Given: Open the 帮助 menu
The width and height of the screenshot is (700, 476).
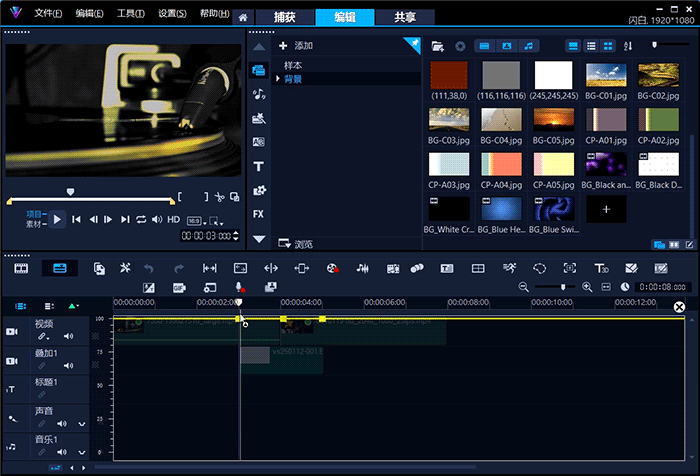Looking at the screenshot, I should [x=214, y=13].
